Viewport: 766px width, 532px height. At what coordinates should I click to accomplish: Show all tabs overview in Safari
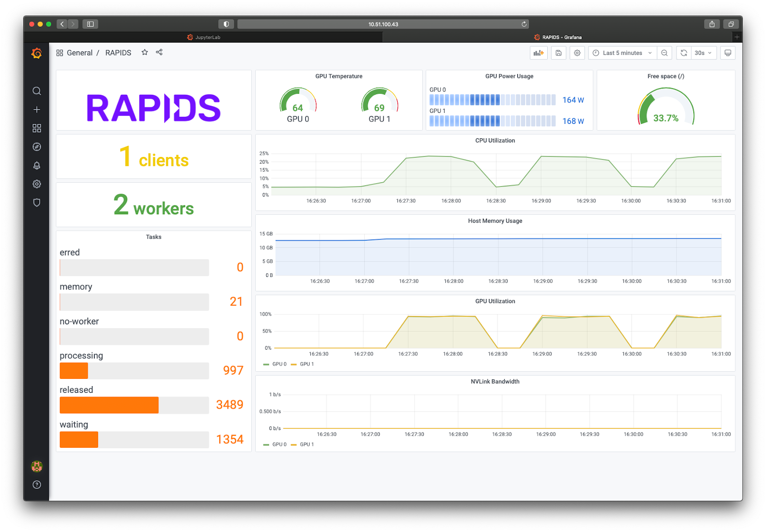(x=731, y=24)
